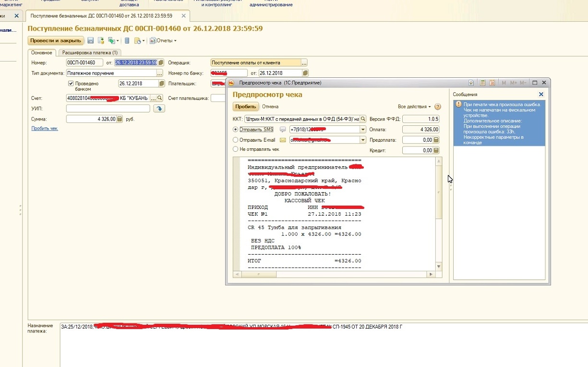Toggle the Проведено банком checkbox
The width and height of the screenshot is (588, 367).
click(71, 84)
